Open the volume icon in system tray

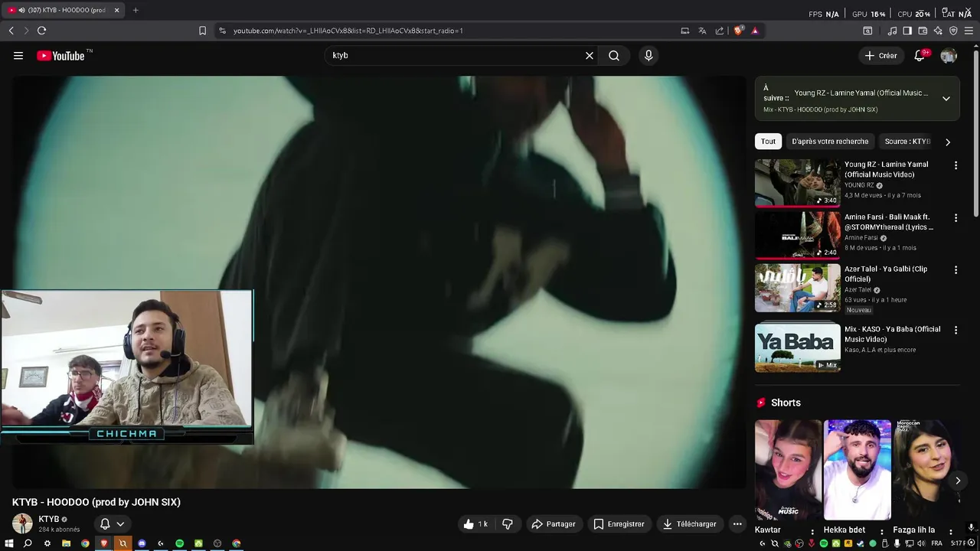921,543
